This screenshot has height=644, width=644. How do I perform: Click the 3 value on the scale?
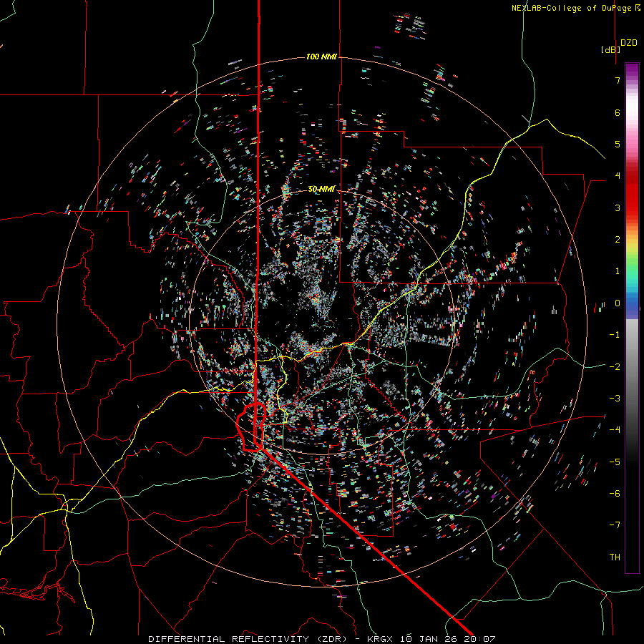coord(618,208)
